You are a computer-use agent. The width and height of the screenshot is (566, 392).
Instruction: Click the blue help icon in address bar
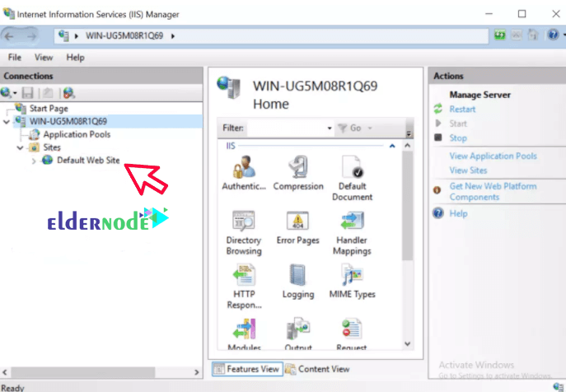coord(553,35)
